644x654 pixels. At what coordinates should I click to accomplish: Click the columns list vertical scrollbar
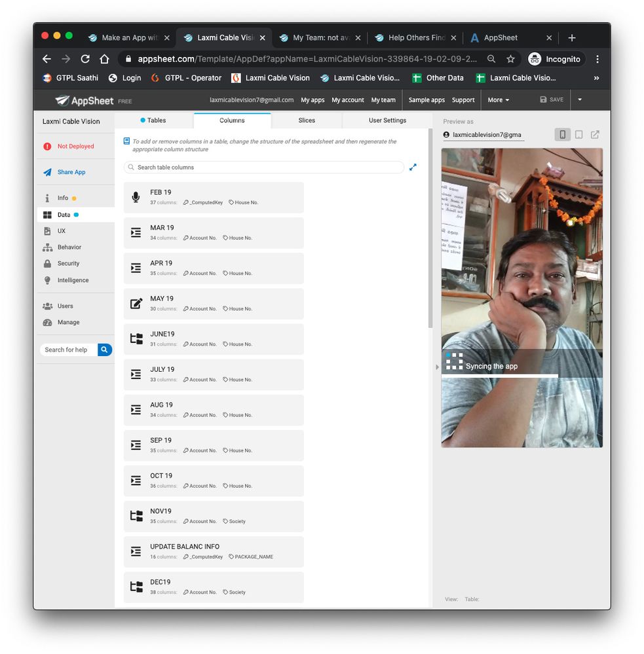(x=430, y=228)
